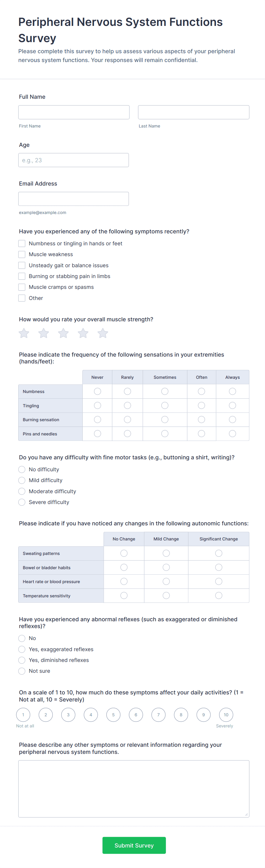
Task: Select Mild difficulty for fine motor tasks
Action: coord(22,480)
